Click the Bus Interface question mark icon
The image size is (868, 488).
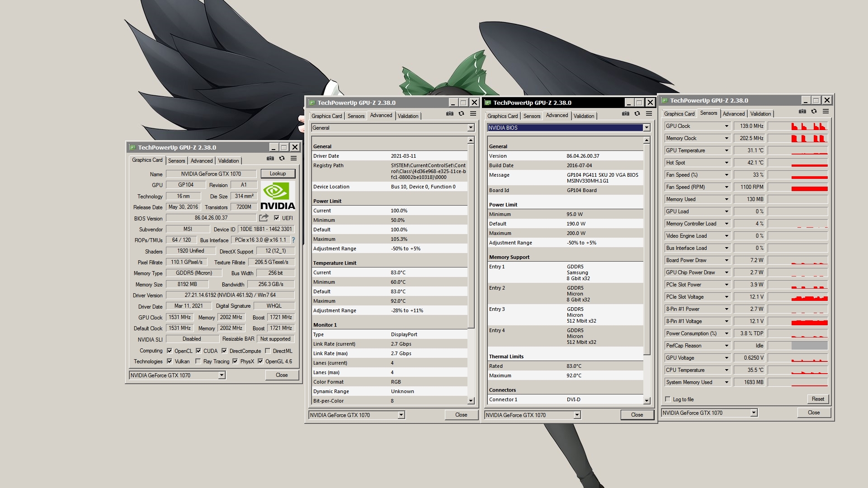coord(293,240)
